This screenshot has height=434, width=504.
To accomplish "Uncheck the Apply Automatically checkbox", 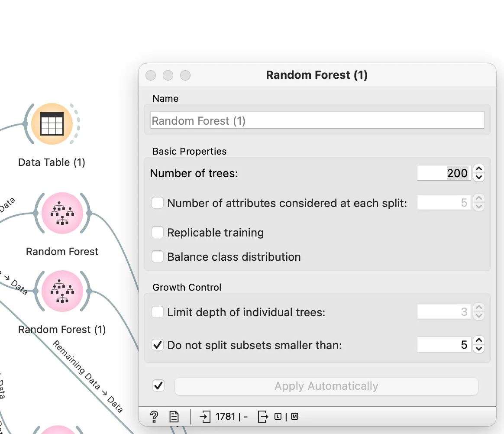I will 158,385.
